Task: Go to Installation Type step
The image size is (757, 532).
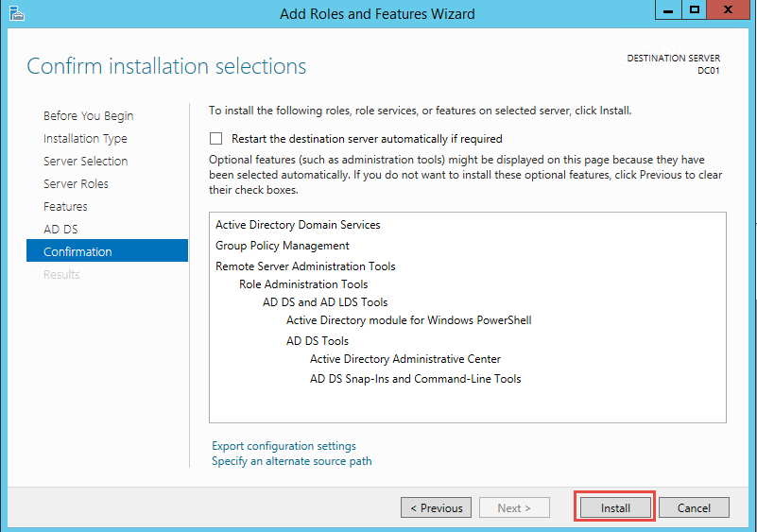Action: (85, 139)
